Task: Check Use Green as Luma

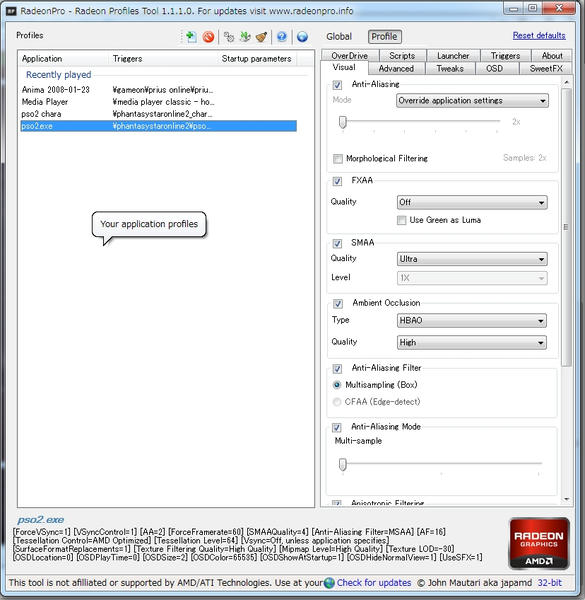Action: [401, 220]
